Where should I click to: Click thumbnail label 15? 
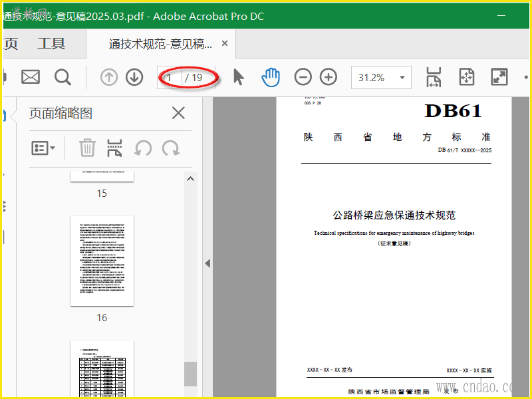coord(102,194)
